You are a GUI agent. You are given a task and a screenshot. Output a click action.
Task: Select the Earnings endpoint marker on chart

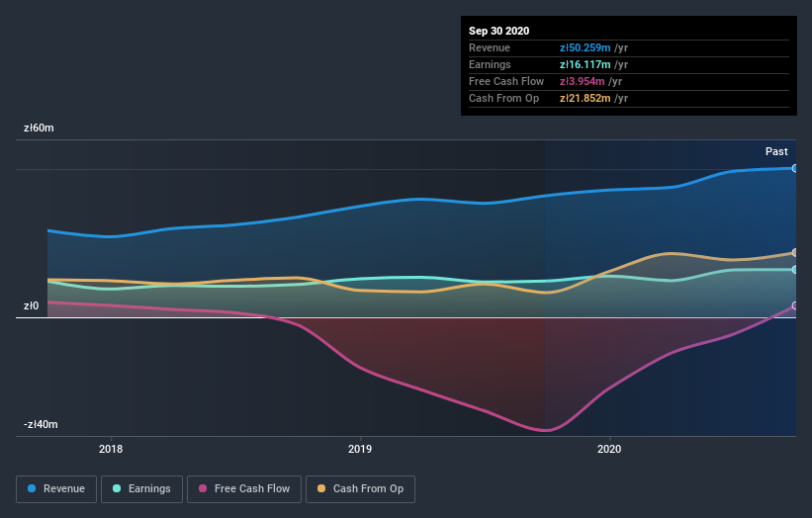coord(795,270)
